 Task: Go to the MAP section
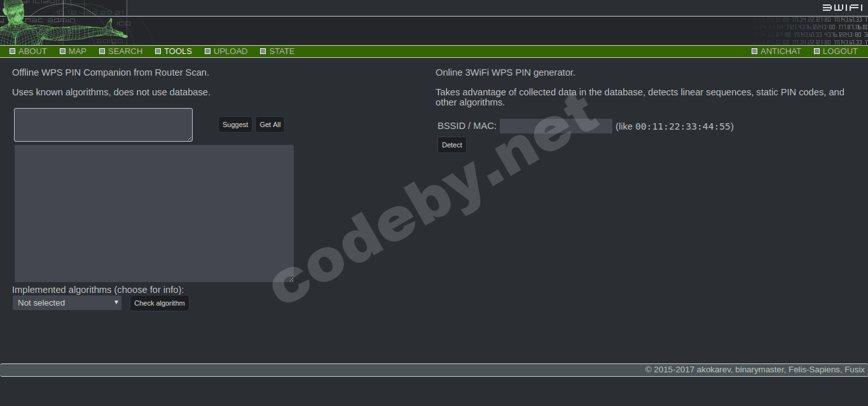73,51
